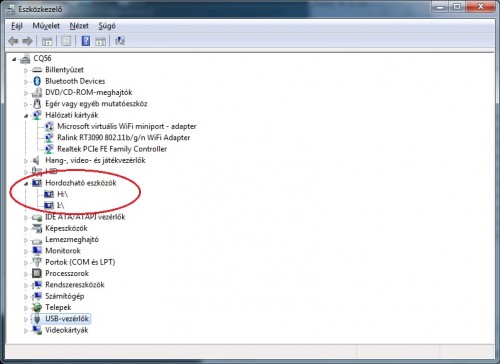Image resolution: width=500 pixels, height=364 pixels.
Task: Expand the Processzorok node arrow
Action: [26, 274]
